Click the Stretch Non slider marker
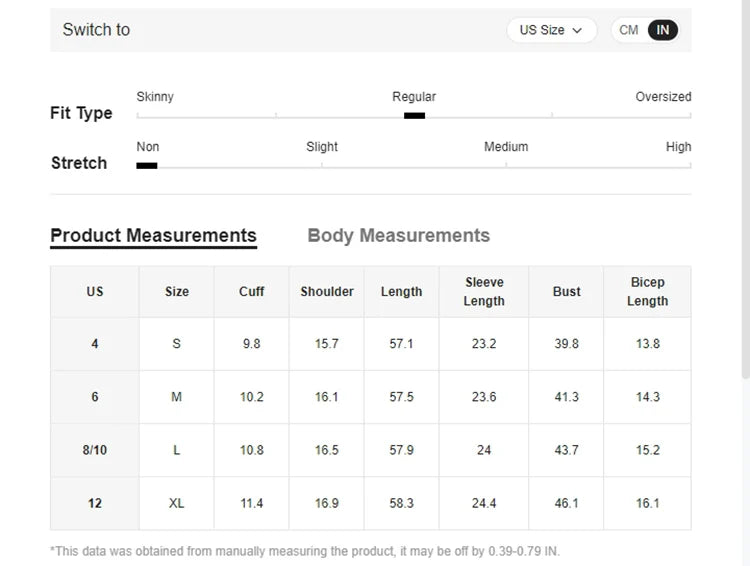750x566 pixels. point(147,165)
